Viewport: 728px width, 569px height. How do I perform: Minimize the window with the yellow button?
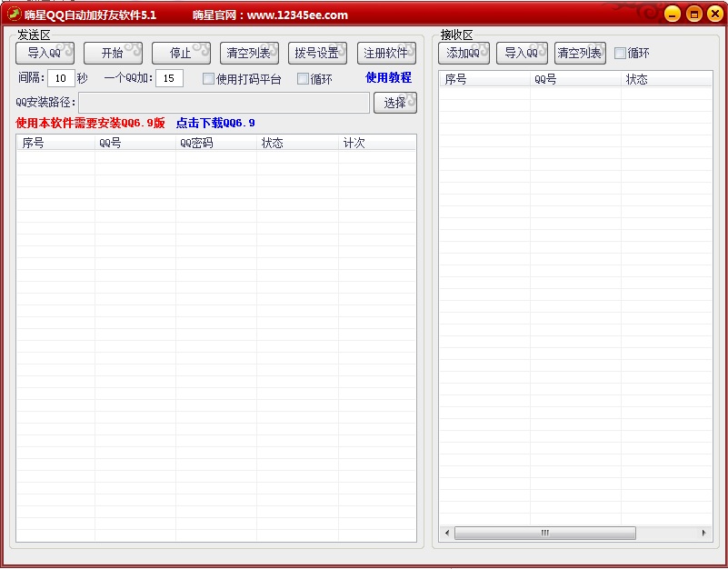(x=672, y=14)
